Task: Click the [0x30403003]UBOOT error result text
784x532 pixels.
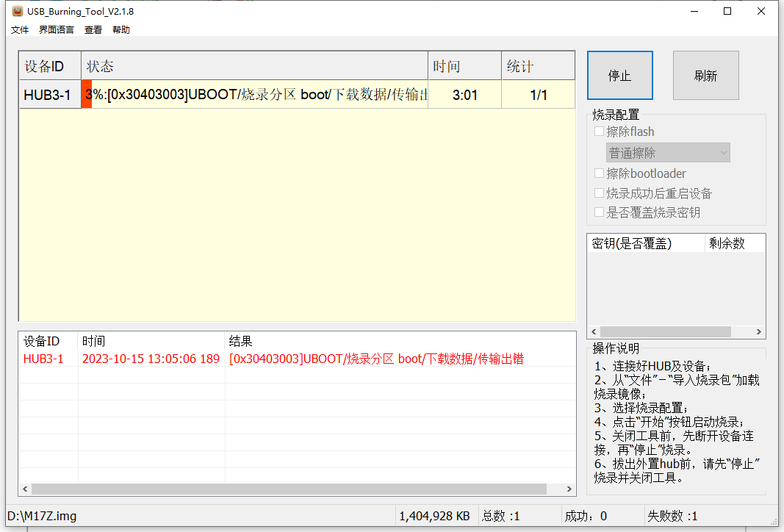Action: pyautogui.click(x=376, y=359)
